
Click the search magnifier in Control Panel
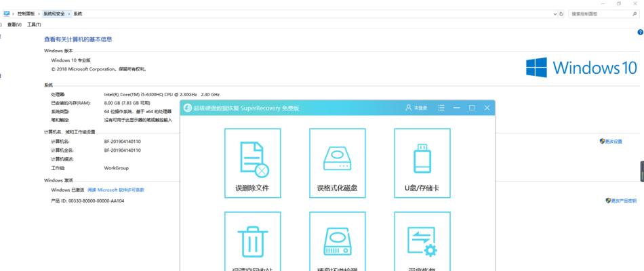[635, 14]
